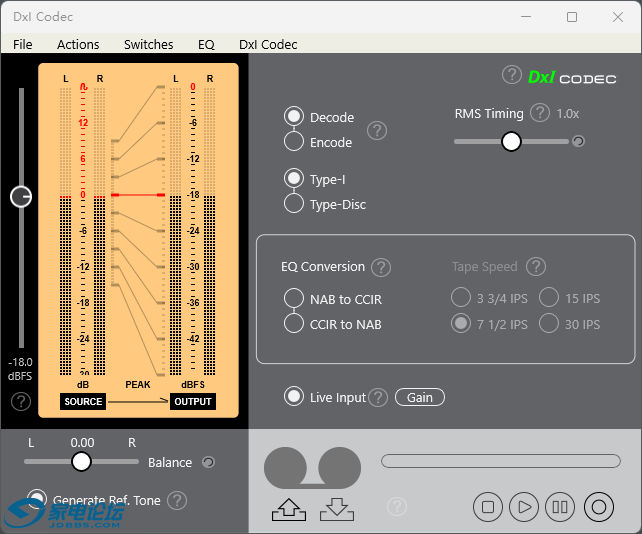Image resolution: width=642 pixels, height=534 pixels.
Task: Open the help icon below the dBFS level slider
Action: [21, 401]
